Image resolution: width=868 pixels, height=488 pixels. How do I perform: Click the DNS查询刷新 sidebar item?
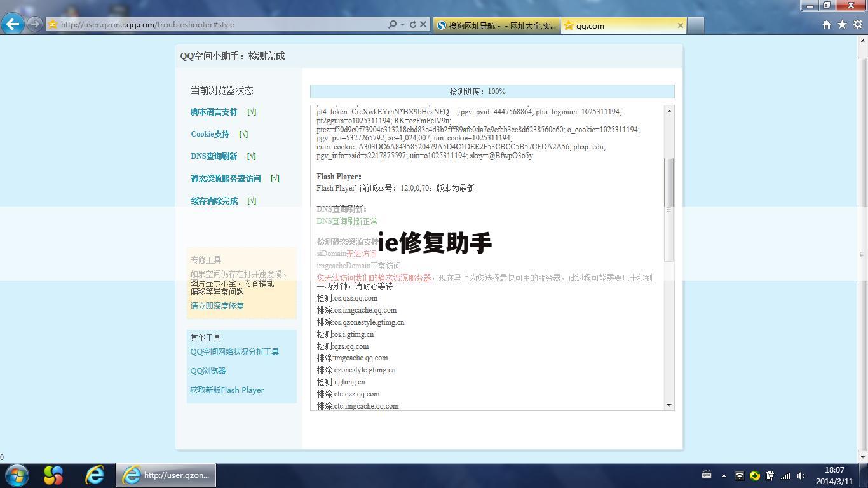(x=214, y=156)
